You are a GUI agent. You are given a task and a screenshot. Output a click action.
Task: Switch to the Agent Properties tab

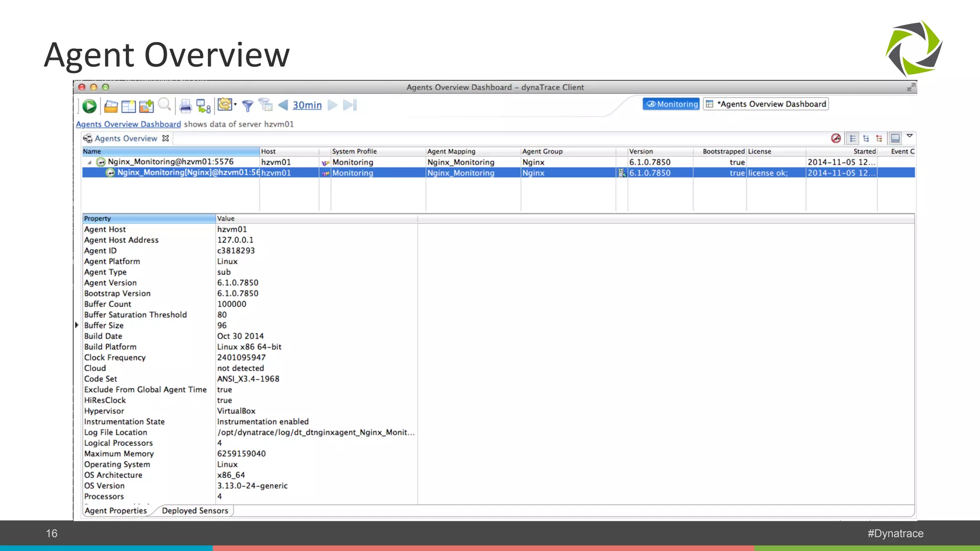pos(116,510)
